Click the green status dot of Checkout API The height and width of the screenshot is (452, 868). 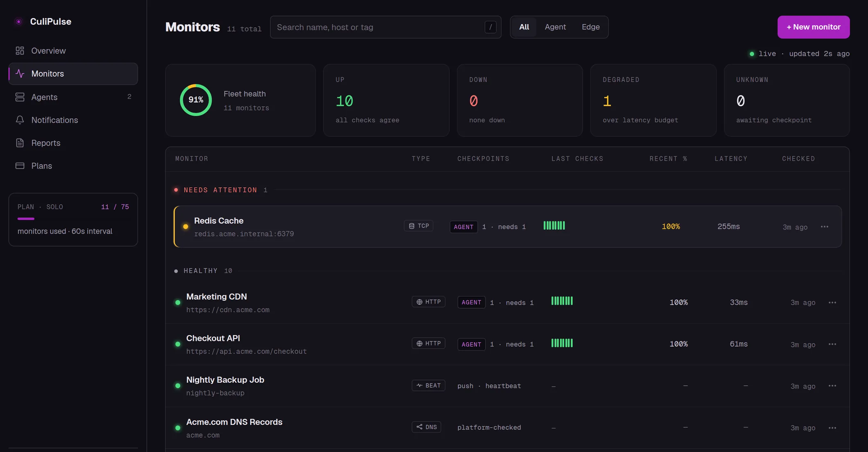click(x=178, y=344)
